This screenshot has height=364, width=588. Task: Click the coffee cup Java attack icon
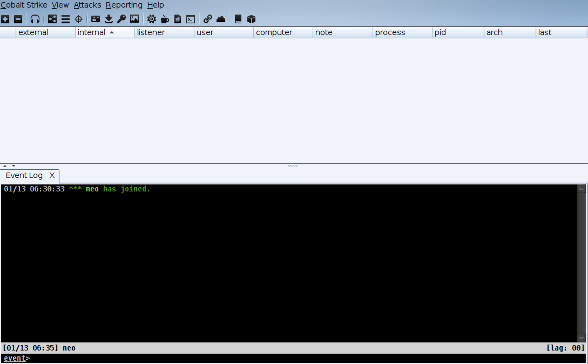point(165,19)
